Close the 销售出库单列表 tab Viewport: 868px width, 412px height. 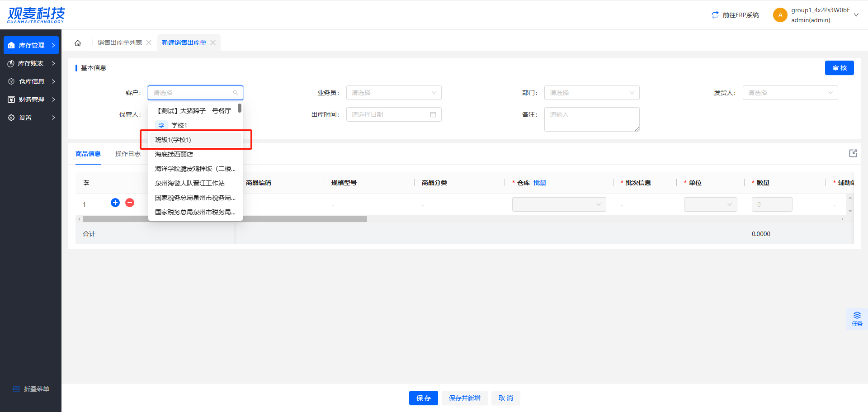tap(149, 43)
